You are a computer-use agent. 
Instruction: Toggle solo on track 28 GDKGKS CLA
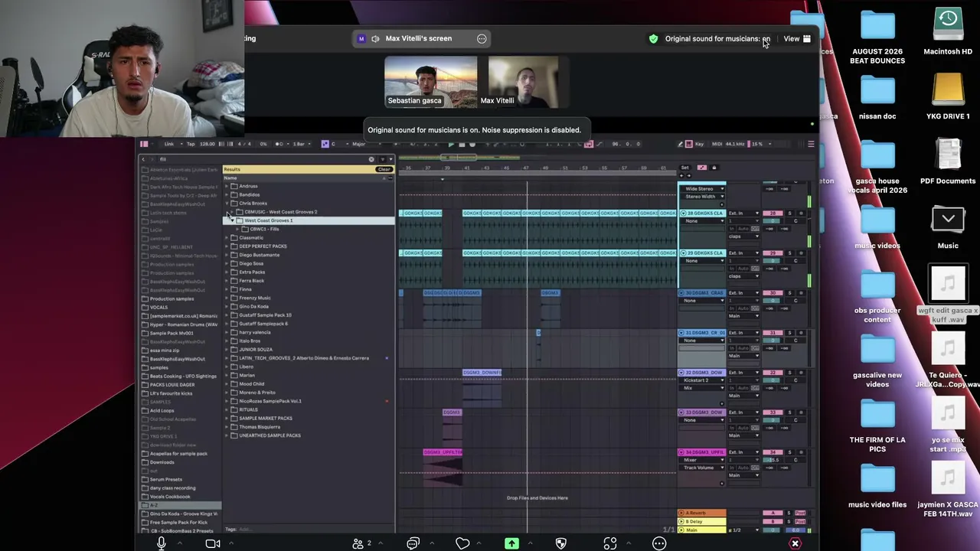[x=789, y=213]
